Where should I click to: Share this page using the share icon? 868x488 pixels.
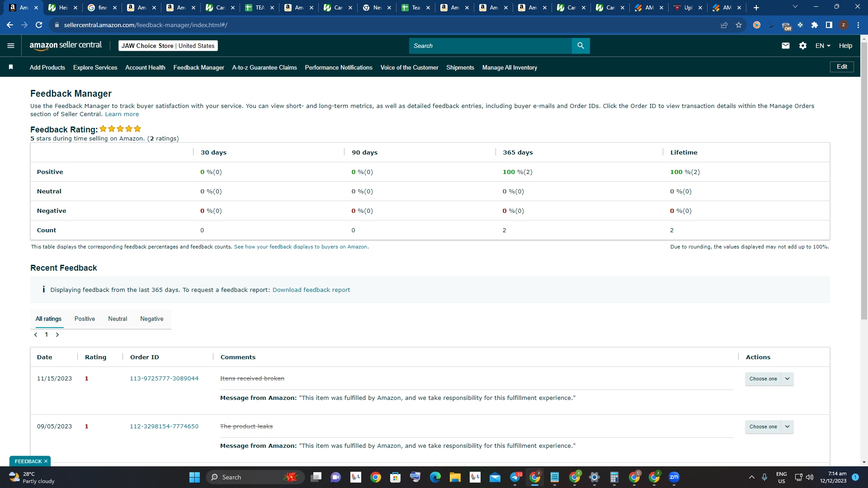pos(724,25)
